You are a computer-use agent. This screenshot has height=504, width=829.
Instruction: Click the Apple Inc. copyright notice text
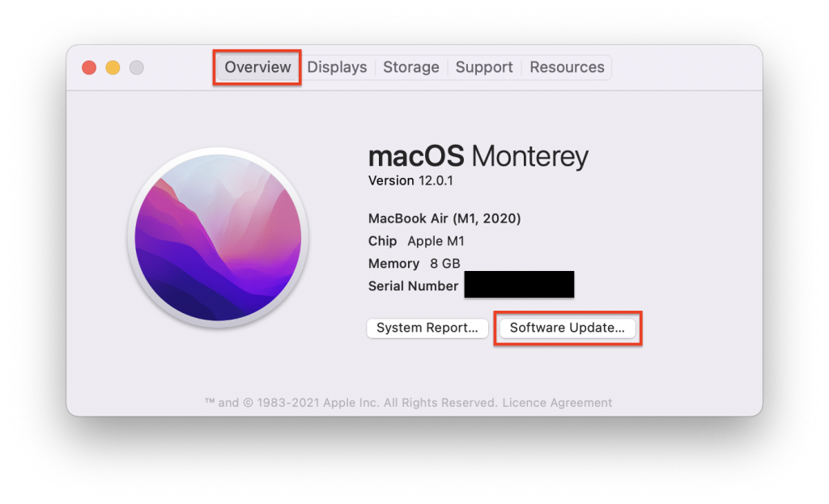(350, 402)
